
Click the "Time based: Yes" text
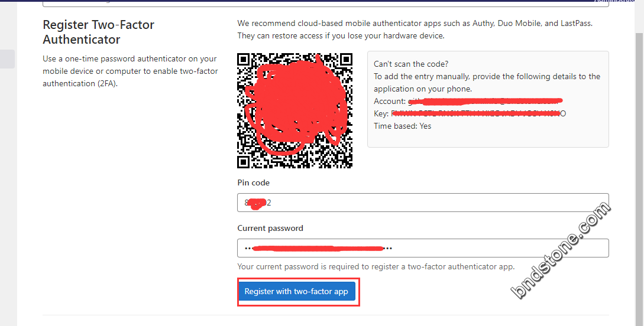403,126
